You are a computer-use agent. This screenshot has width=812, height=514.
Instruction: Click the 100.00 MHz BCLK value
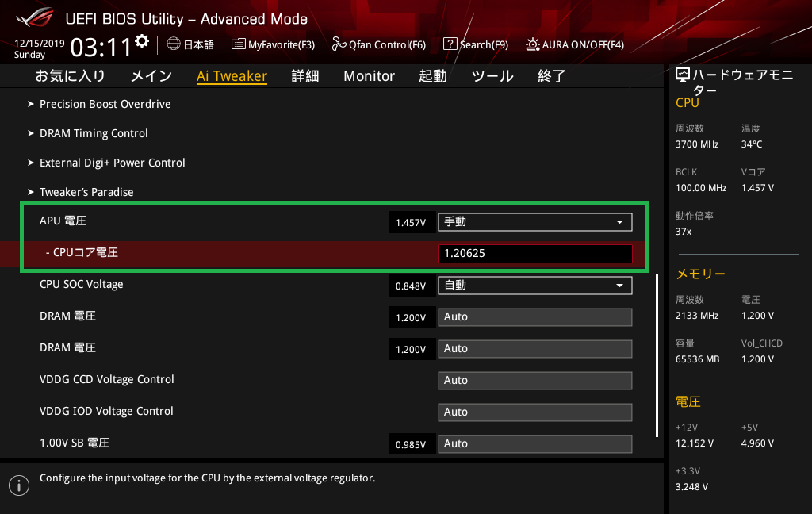pyautogui.click(x=701, y=188)
